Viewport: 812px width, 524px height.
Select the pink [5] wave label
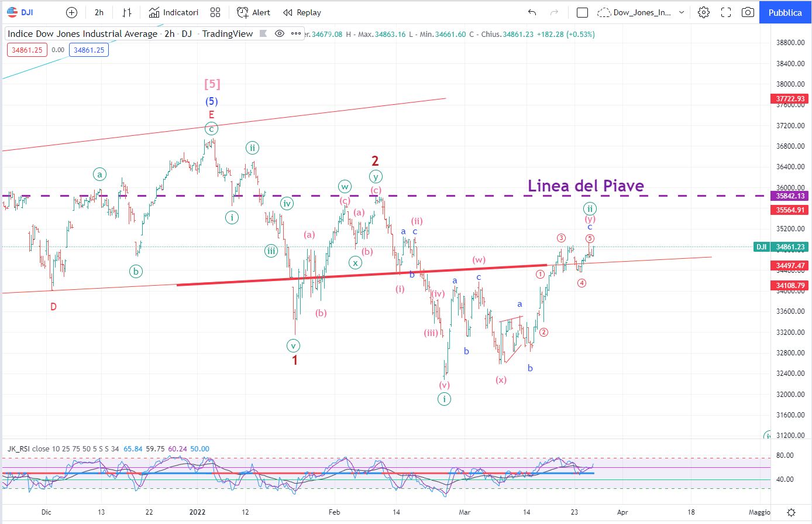[x=212, y=84]
